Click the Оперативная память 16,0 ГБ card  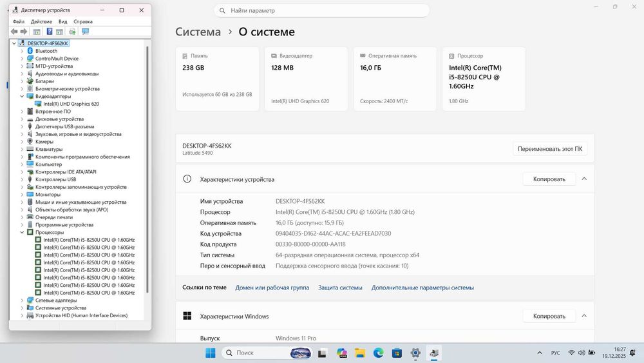pos(395,79)
